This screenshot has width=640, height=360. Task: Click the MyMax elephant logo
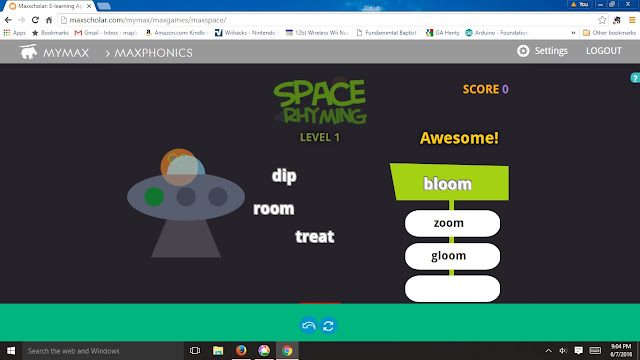[x=29, y=52]
